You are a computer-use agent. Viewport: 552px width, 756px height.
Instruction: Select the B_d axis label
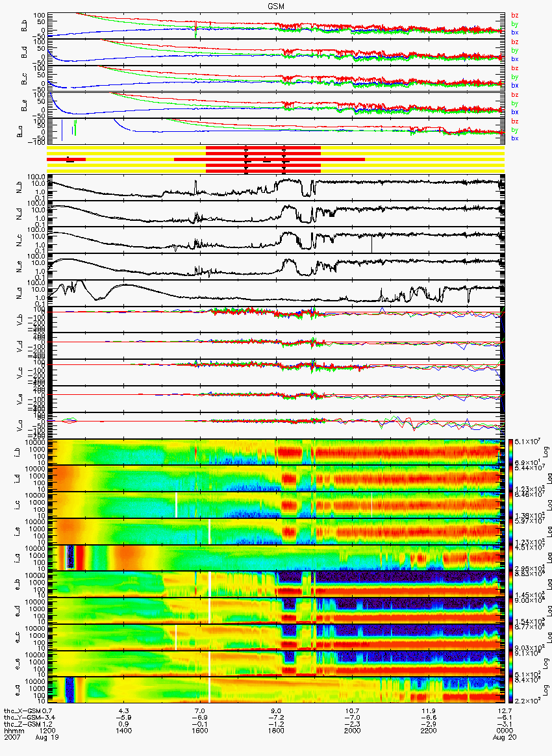(x=24, y=53)
